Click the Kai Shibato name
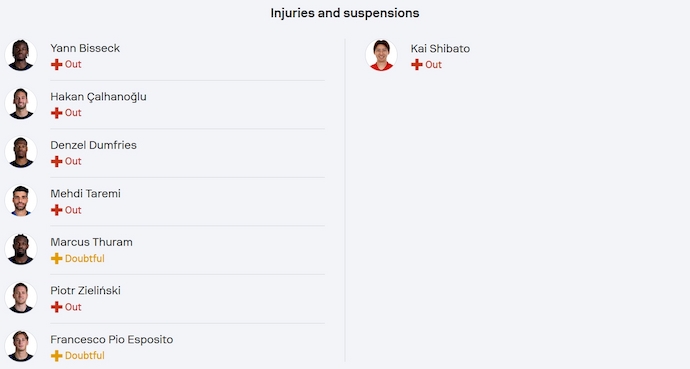 [x=440, y=48]
